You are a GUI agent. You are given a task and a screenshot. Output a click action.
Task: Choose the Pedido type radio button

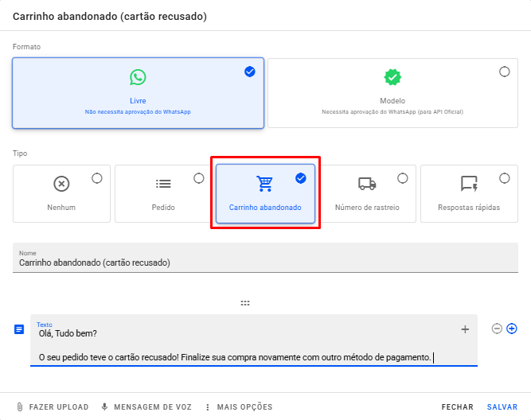199,178
